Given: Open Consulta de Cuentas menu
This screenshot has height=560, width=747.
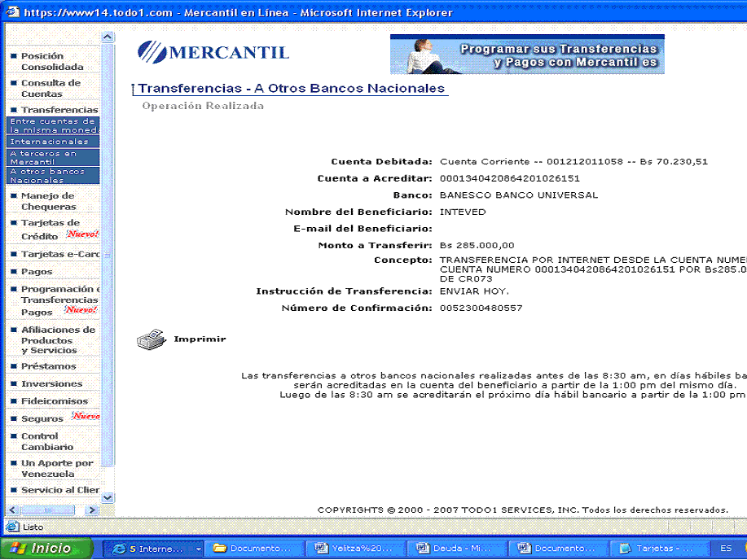Looking at the screenshot, I should [51, 88].
